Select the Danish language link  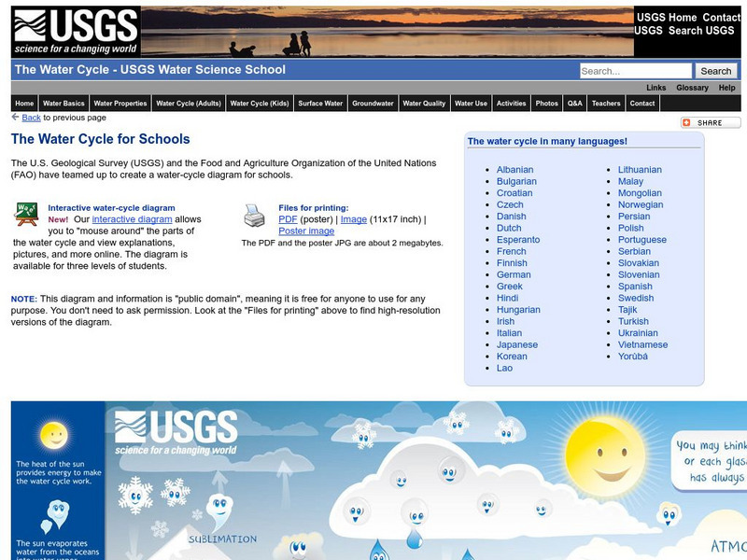coord(511,217)
